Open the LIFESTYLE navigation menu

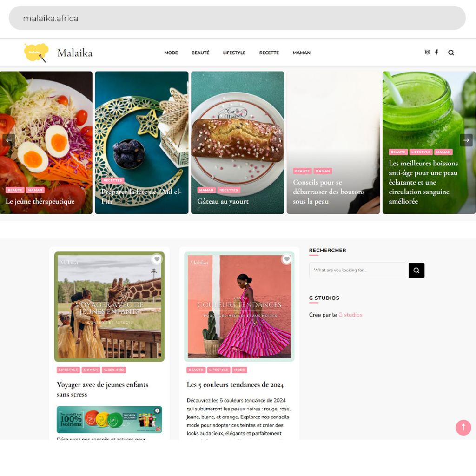point(234,53)
